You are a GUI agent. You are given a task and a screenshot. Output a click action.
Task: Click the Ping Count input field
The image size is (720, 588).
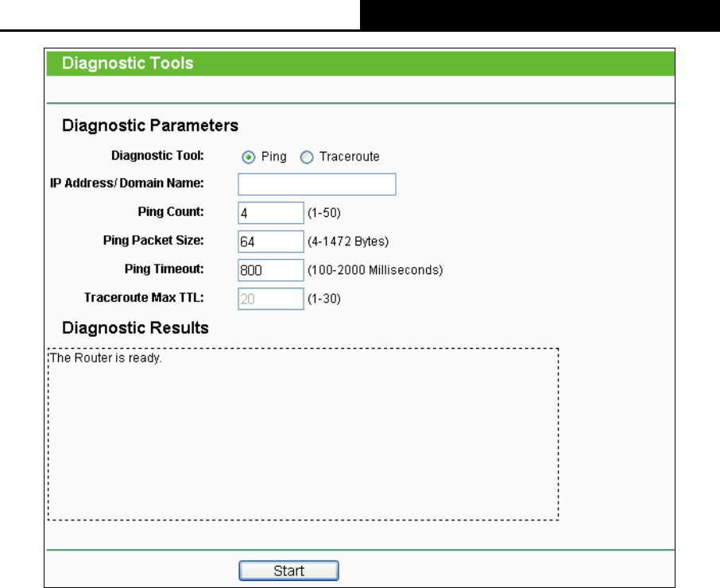pos(271,213)
